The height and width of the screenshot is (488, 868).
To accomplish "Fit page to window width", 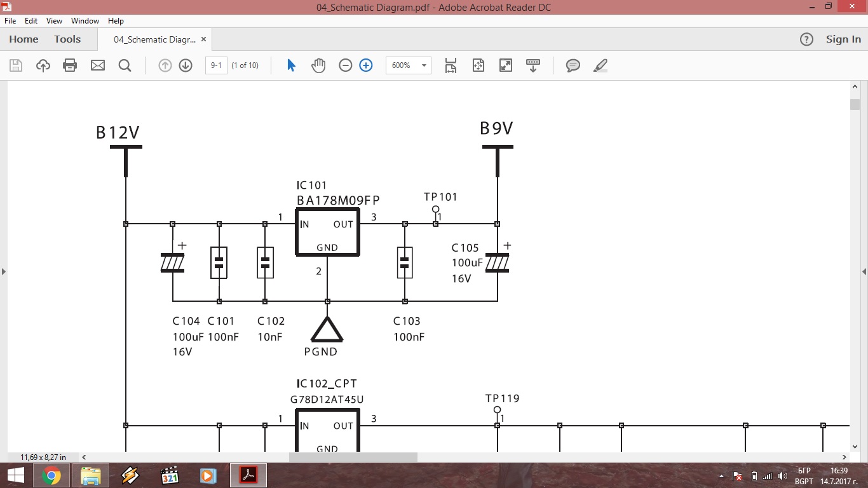I will coord(451,65).
